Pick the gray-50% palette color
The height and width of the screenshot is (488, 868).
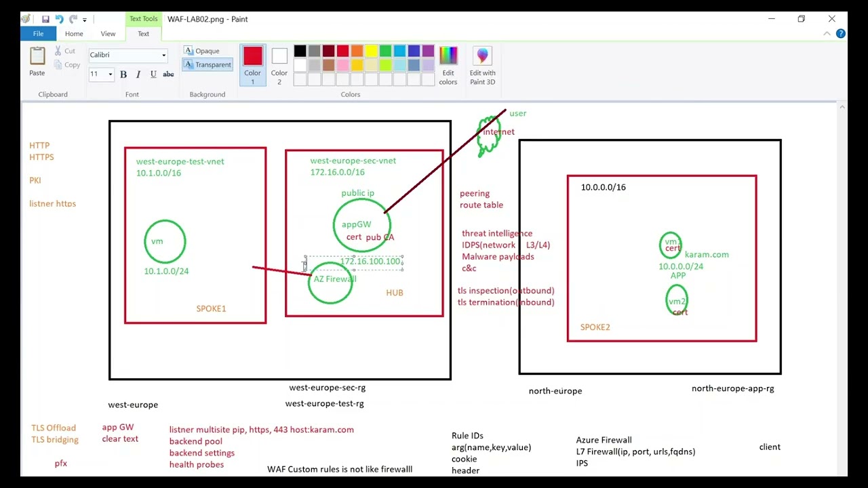coord(314,51)
